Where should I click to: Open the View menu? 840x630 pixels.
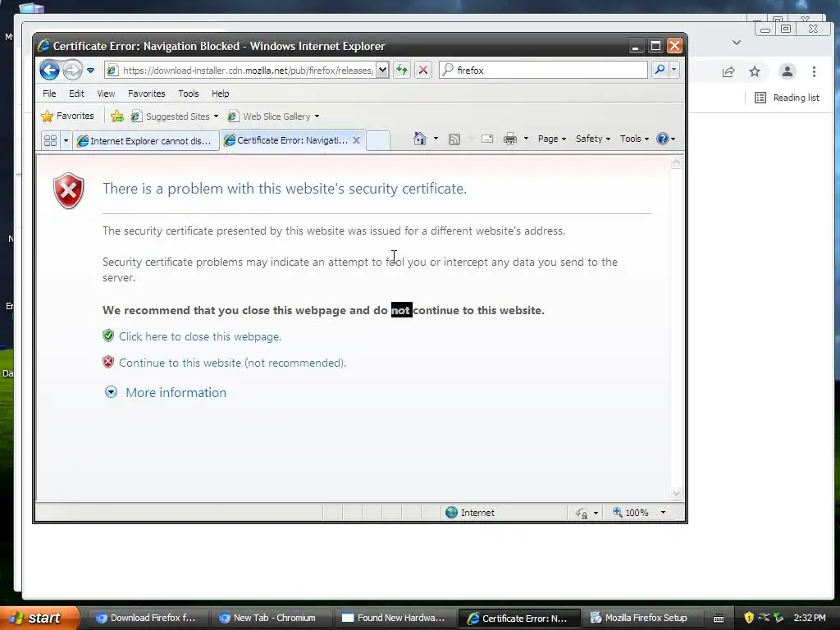pyautogui.click(x=106, y=94)
